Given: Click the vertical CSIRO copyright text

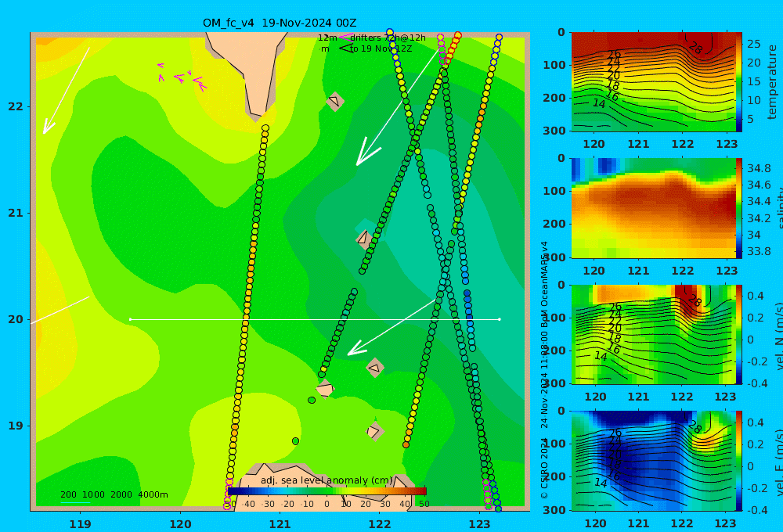Looking at the screenshot, I should click(544, 370).
